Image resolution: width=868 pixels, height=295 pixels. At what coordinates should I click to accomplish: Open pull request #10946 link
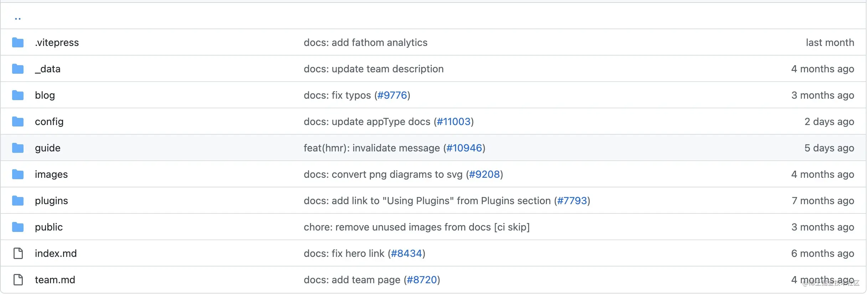coord(464,148)
